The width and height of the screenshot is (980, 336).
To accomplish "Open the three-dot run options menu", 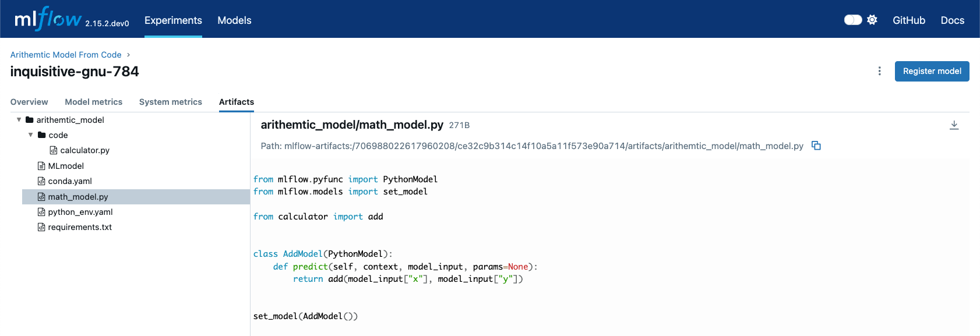I will point(879,71).
